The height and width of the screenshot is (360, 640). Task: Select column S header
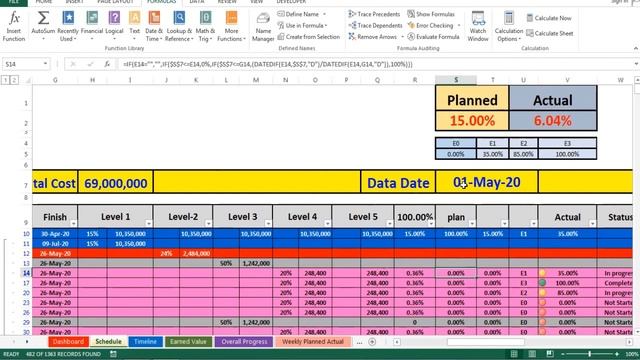click(456, 80)
